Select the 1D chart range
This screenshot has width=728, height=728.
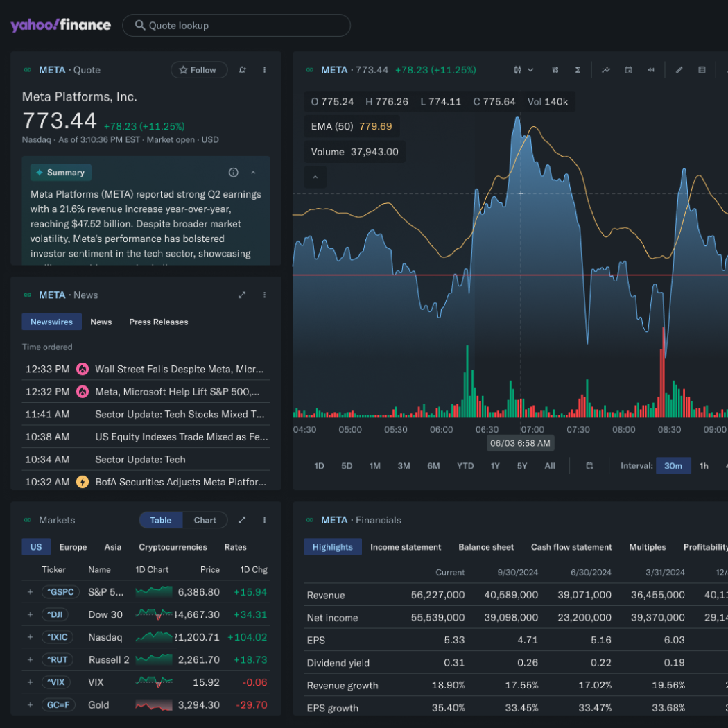tap(319, 466)
